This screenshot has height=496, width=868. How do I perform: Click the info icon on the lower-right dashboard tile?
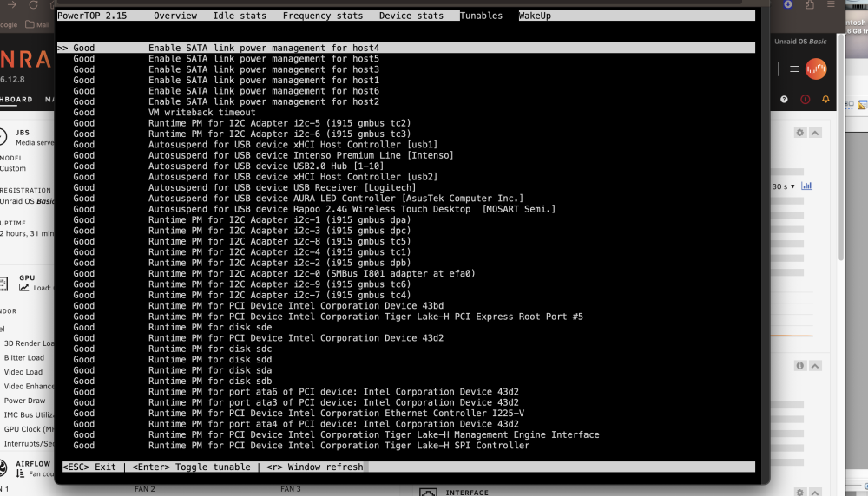[x=800, y=366]
